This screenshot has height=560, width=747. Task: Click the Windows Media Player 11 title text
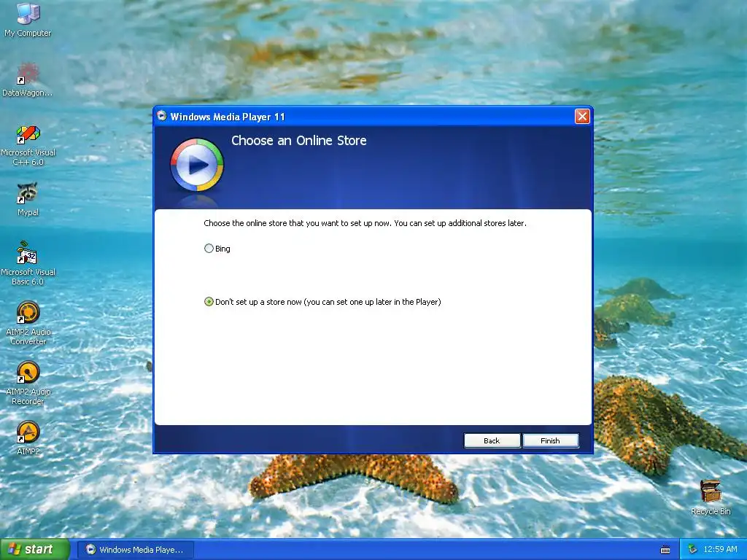(228, 117)
